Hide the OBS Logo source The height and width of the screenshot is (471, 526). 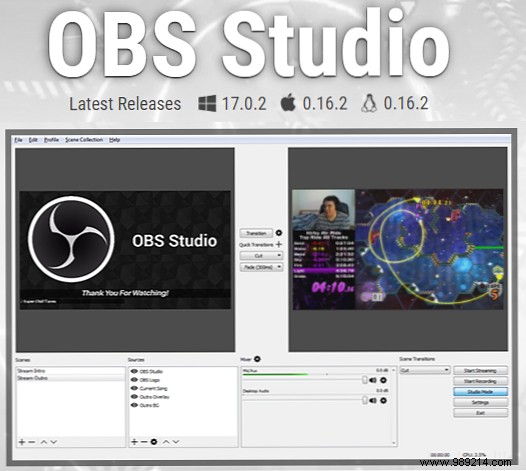(x=134, y=380)
